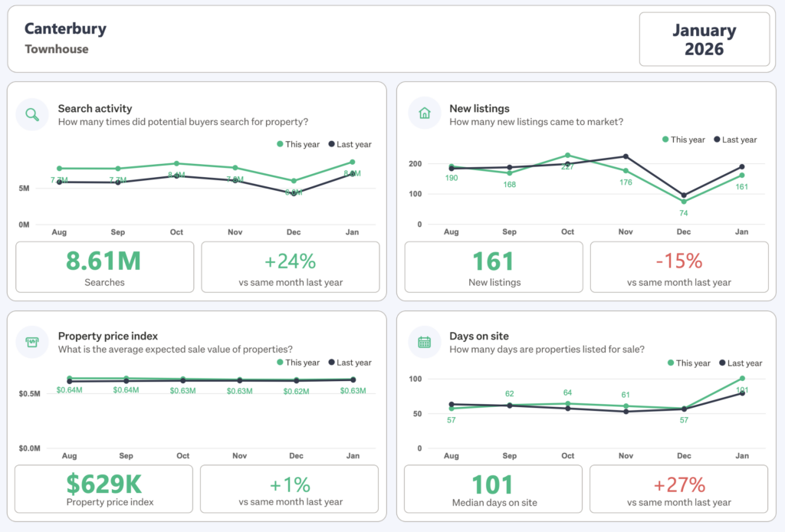Click the "+27%" Days on site comparison card
Image resolution: width=785 pixels, height=532 pixels.
point(679,488)
